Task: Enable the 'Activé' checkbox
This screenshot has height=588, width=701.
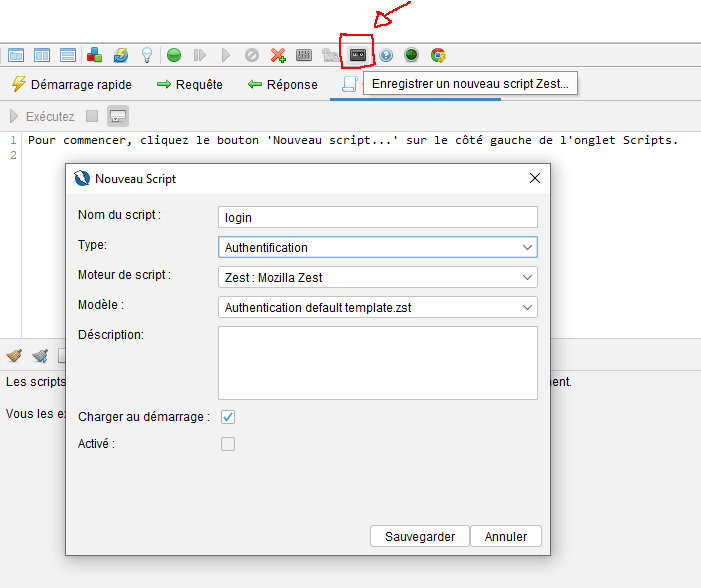Action: (x=228, y=444)
